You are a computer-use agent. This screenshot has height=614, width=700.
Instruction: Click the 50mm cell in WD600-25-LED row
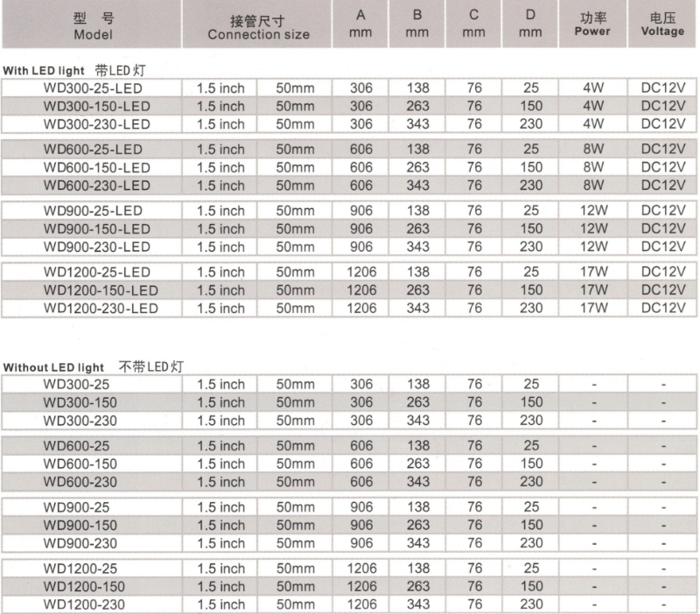click(x=295, y=150)
